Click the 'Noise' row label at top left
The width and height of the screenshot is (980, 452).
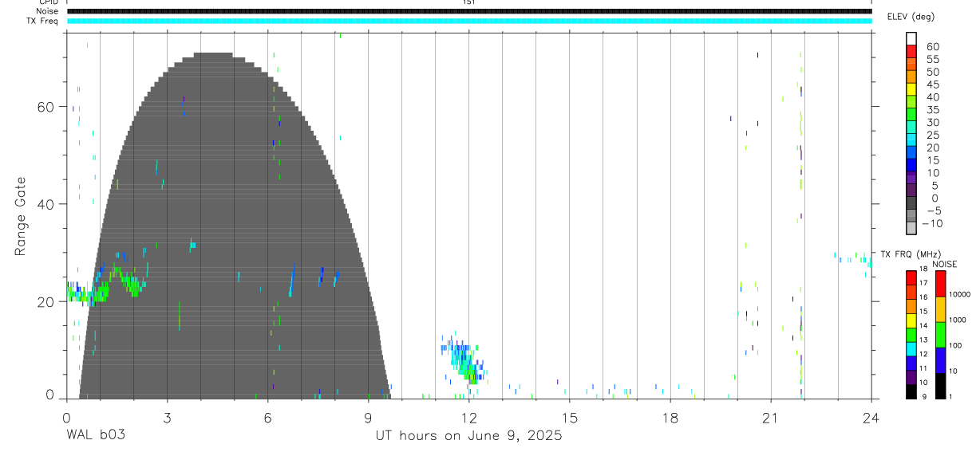click(x=48, y=11)
